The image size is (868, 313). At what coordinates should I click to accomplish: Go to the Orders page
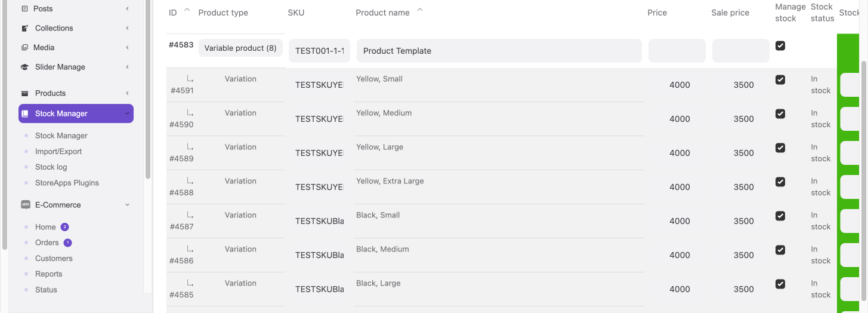pyautogui.click(x=47, y=243)
